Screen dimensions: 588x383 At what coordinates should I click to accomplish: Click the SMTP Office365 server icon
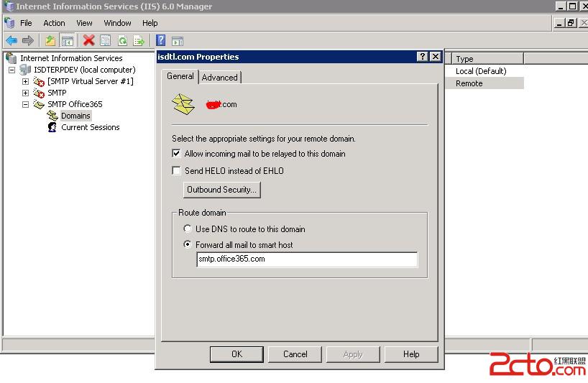tap(39, 104)
